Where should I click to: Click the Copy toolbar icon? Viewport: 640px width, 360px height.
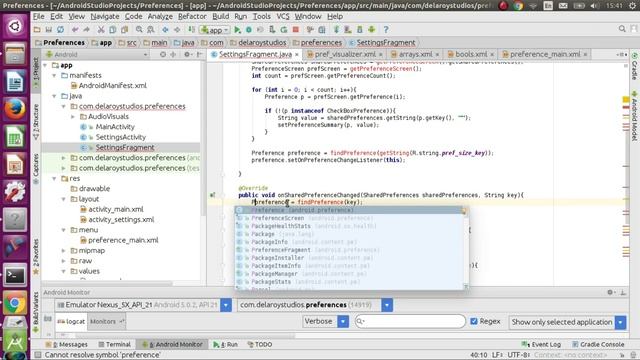tap(113, 29)
